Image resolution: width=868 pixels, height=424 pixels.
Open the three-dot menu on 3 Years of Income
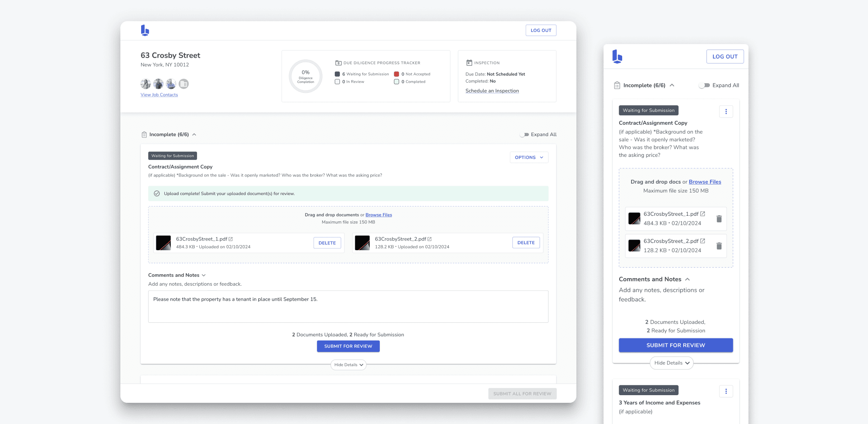click(726, 391)
